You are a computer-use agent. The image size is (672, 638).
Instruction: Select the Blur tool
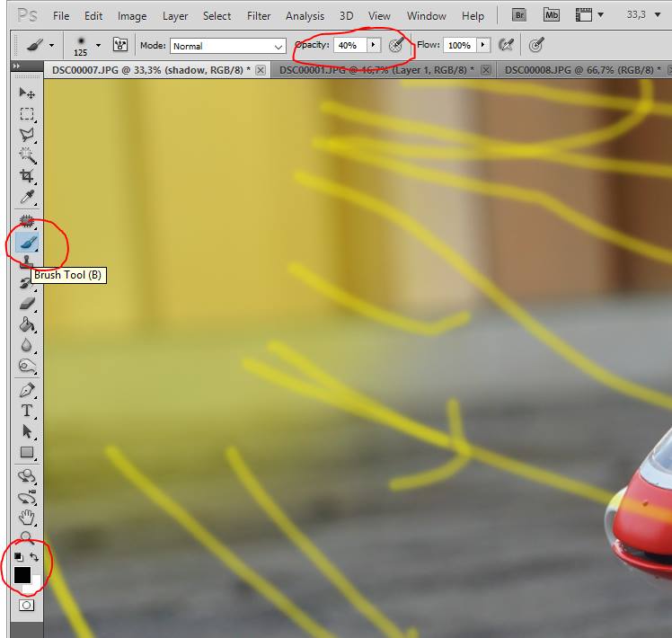[x=27, y=345]
